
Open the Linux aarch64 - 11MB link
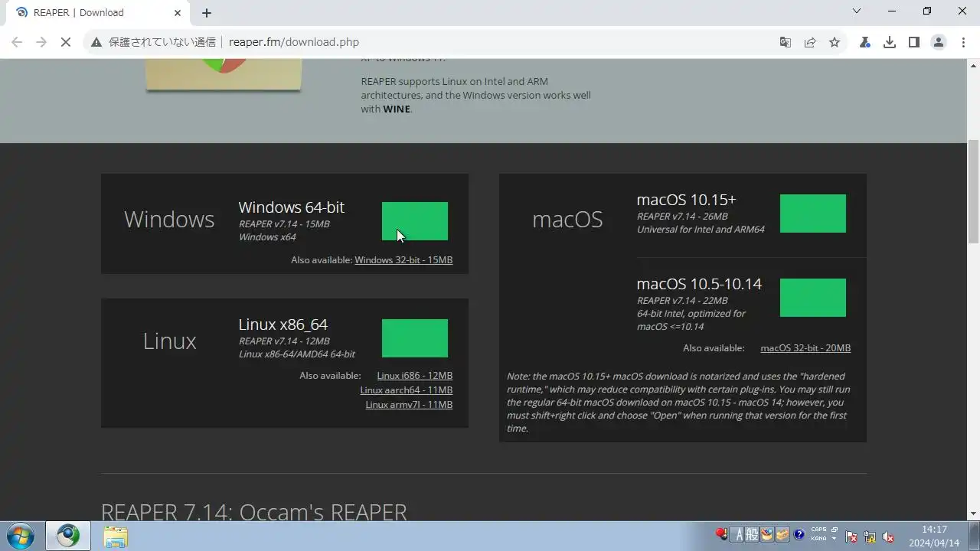pos(407,390)
